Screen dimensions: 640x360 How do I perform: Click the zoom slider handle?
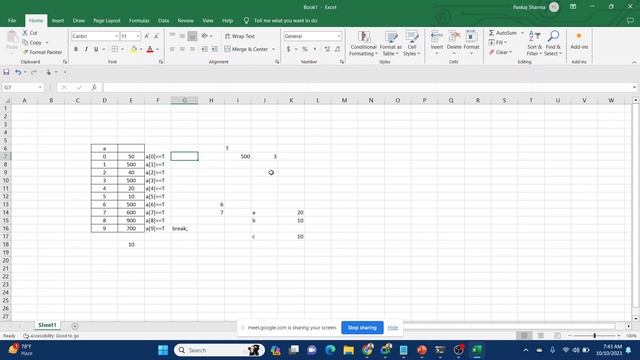point(594,336)
